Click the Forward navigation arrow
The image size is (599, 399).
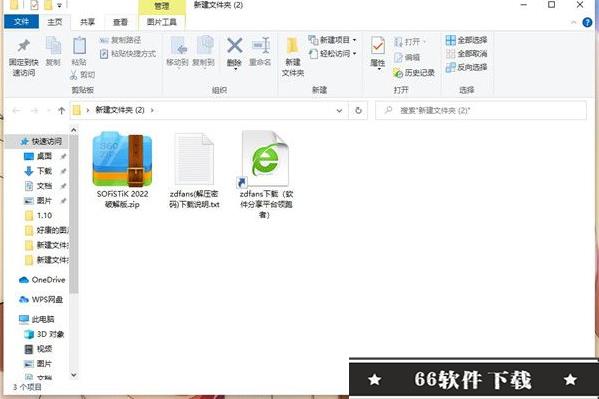(34, 111)
